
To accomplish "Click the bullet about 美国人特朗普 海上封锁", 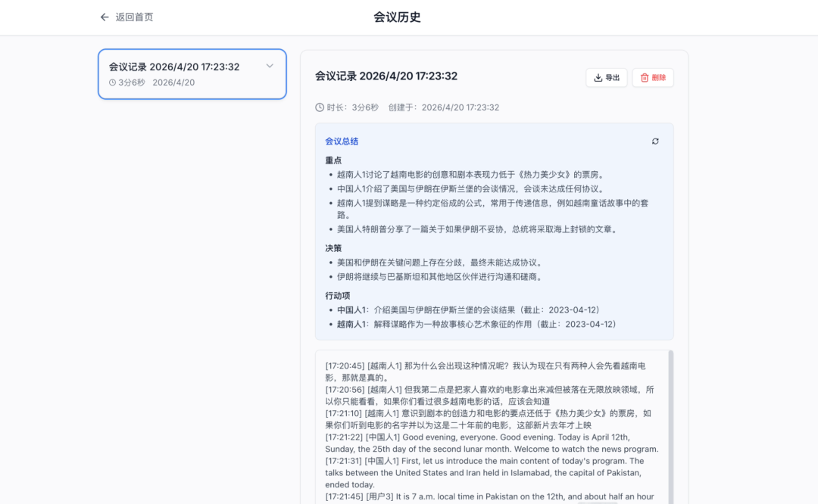I will (478, 229).
